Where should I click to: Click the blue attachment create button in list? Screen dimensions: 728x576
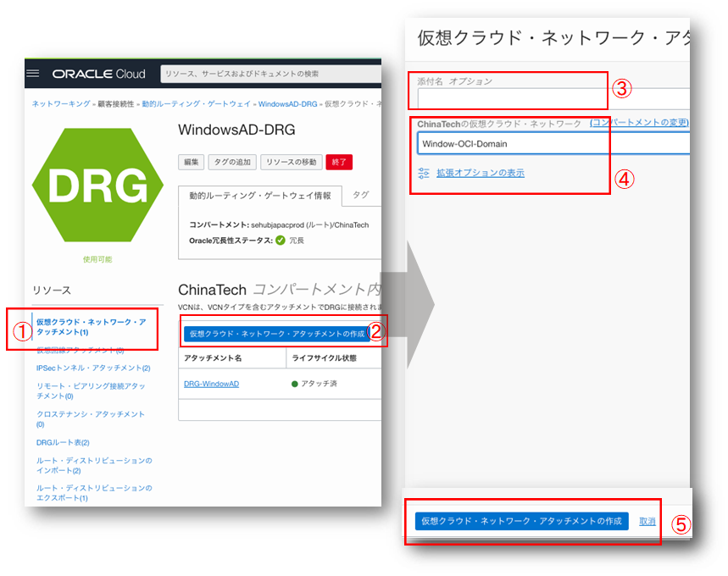click(x=277, y=335)
